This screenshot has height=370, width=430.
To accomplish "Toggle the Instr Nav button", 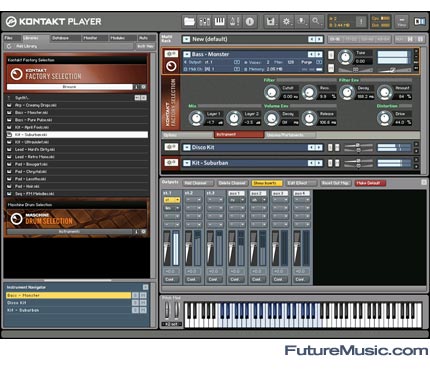I will [x=145, y=46].
